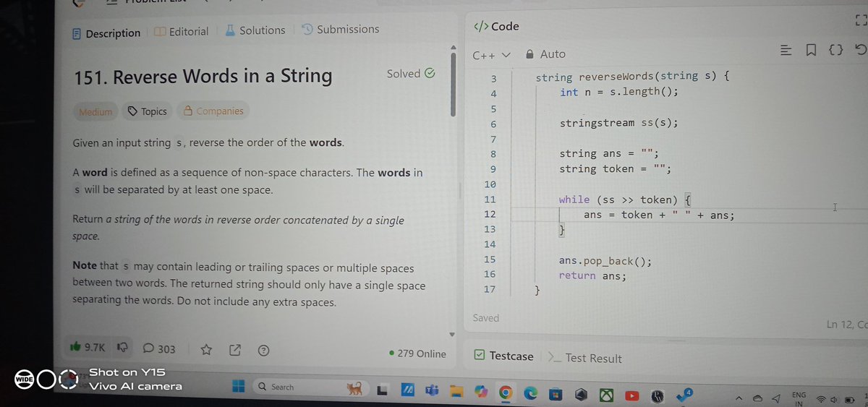
Task: Click the line number 15
Action: pyautogui.click(x=490, y=260)
